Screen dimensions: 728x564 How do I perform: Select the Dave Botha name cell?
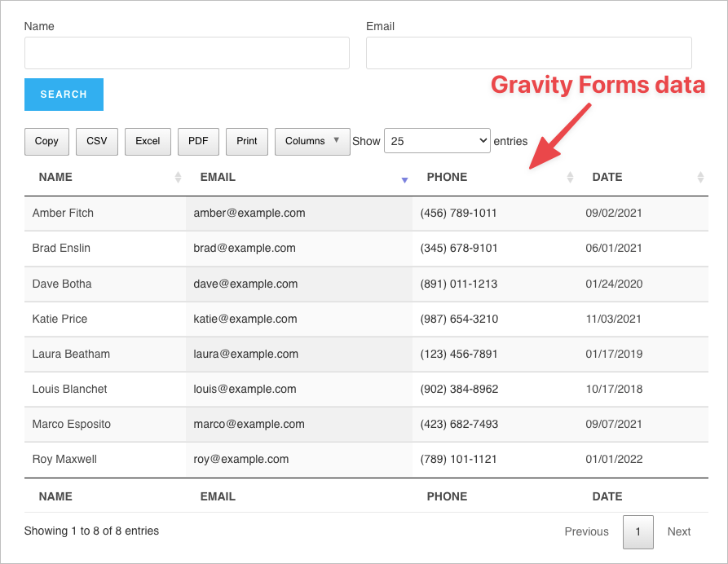point(105,284)
